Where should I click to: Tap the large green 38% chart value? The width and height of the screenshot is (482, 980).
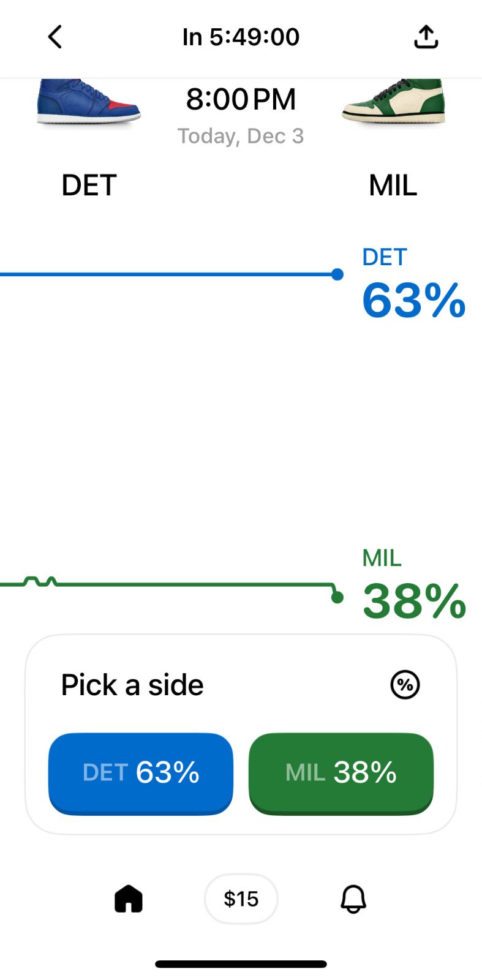tap(414, 601)
